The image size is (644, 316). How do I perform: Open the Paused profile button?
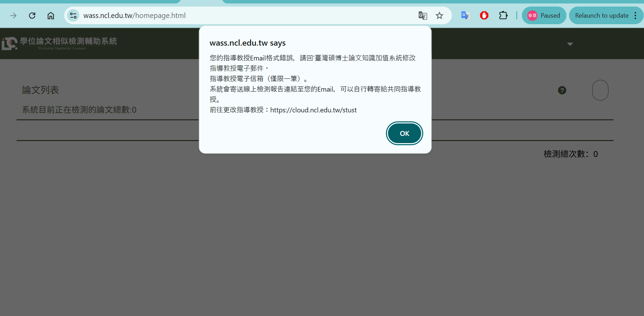544,16
